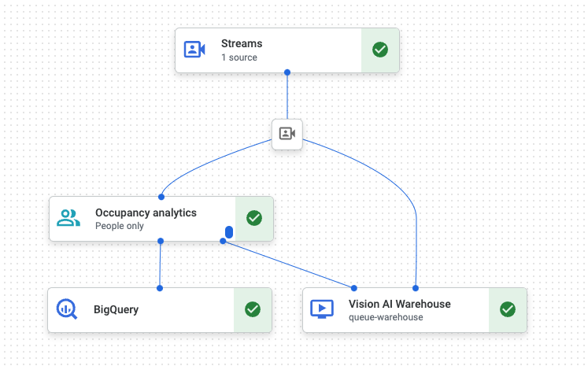
Task: Click the Occupancy analytics green status checkmark
Action: 253,218
